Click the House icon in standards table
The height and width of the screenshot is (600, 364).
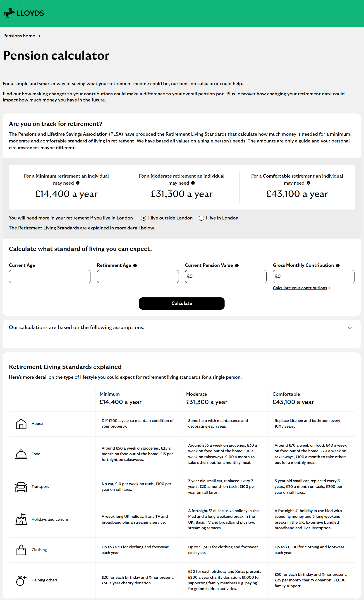[21, 424]
